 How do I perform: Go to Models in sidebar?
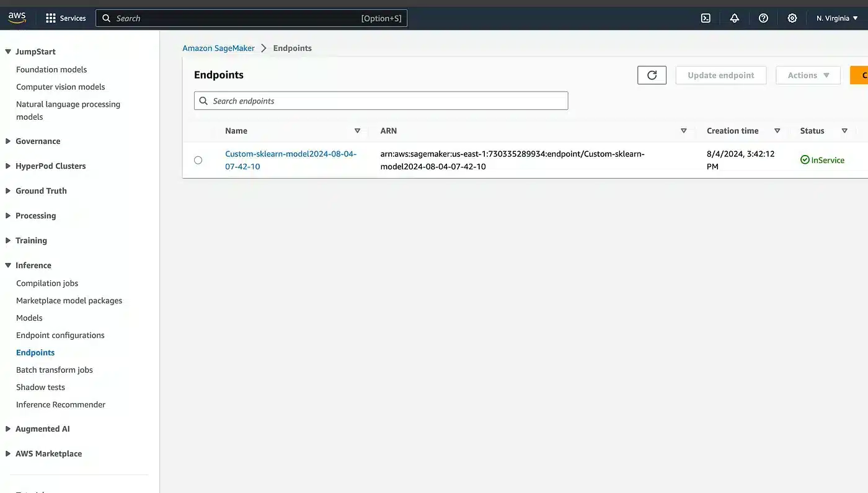[x=29, y=318]
